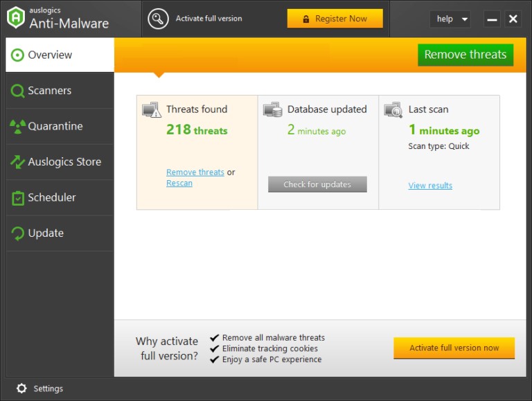Click the Auslogics shield logo icon
The height and width of the screenshot is (401, 532).
point(16,17)
